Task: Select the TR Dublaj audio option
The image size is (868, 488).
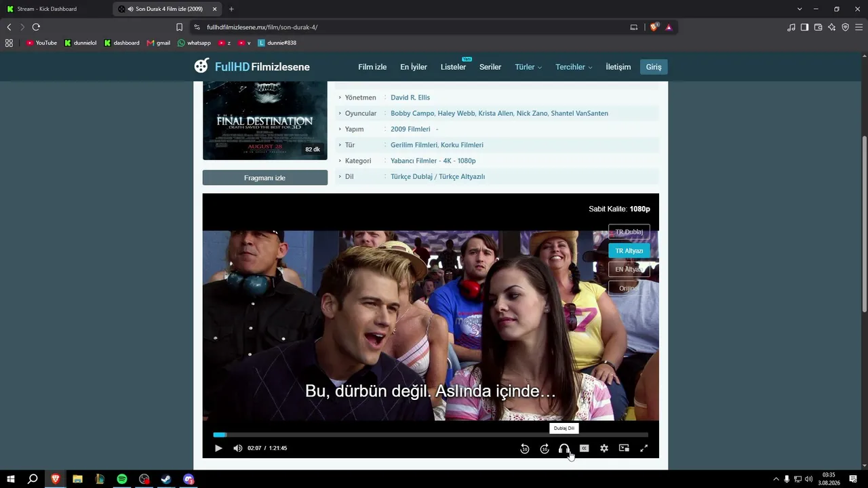Action: coord(629,232)
